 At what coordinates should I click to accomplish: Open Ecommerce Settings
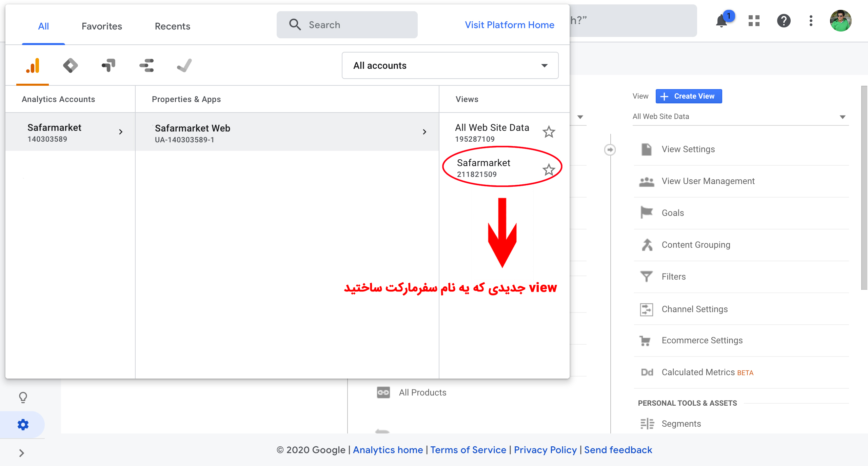point(702,341)
